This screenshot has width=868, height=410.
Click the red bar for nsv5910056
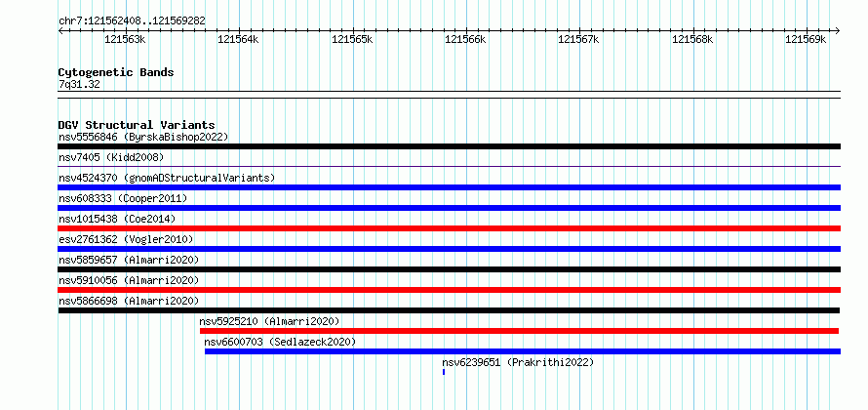coord(449,290)
